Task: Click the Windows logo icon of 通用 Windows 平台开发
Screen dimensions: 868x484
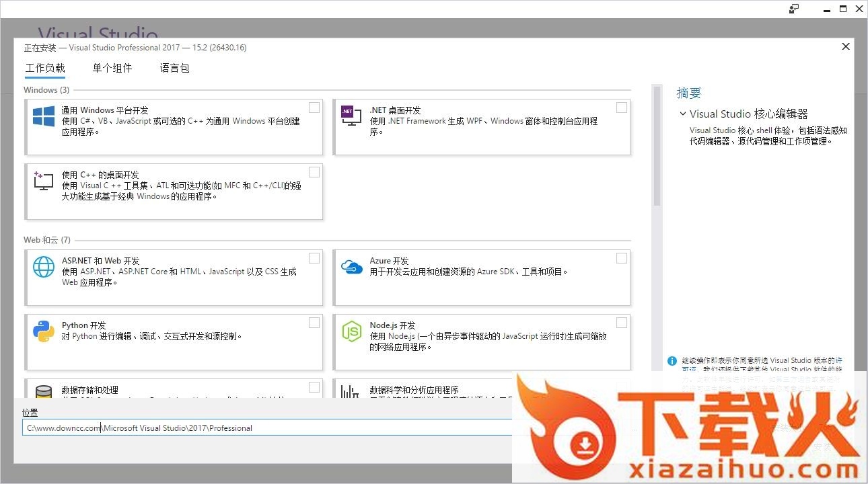Action: (x=44, y=117)
